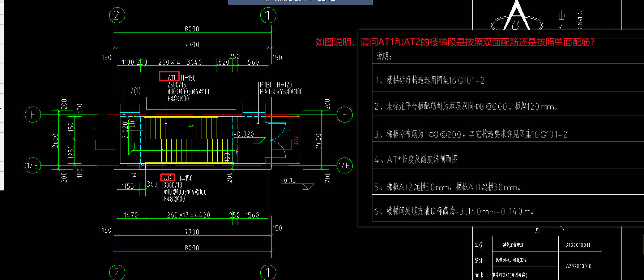Select the 1470 dimension text
This screenshot has height=280, width=644.
[x=131, y=215]
